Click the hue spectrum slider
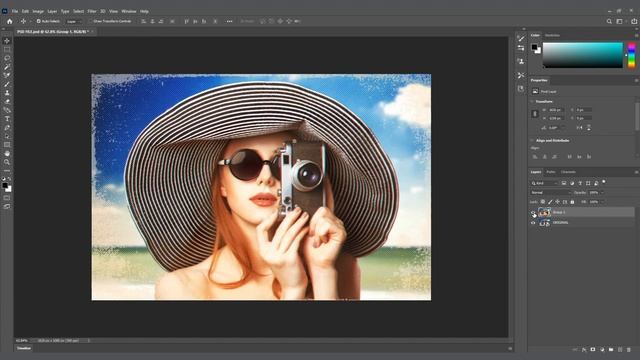The image size is (640, 360). [x=631, y=55]
